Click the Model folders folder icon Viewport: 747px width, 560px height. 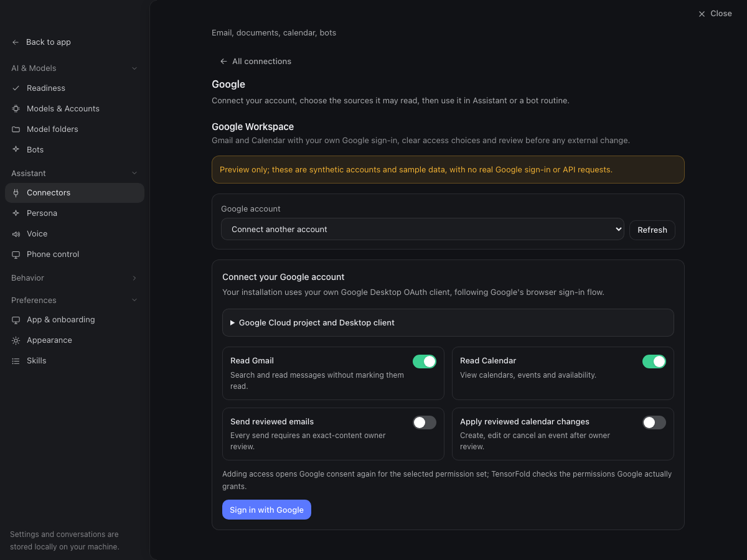[16, 129]
